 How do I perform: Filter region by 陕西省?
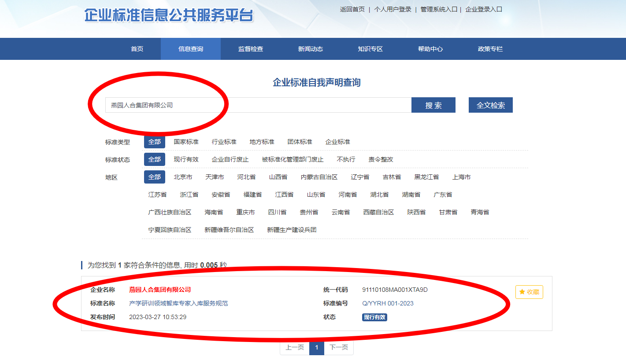[x=417, y=212]
